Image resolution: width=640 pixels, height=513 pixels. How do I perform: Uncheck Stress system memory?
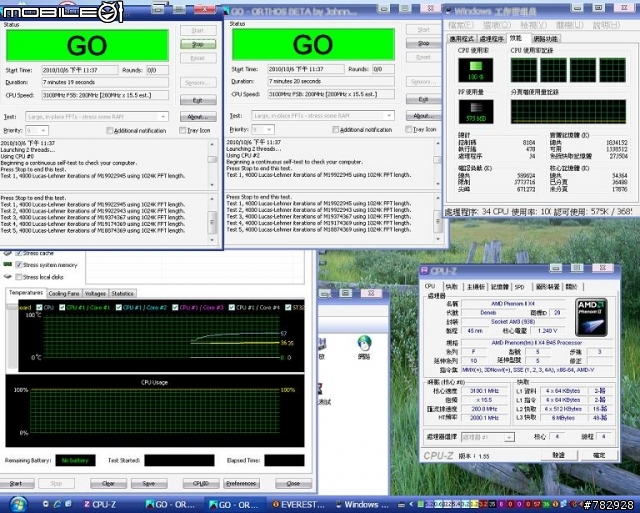click(18, 264)
